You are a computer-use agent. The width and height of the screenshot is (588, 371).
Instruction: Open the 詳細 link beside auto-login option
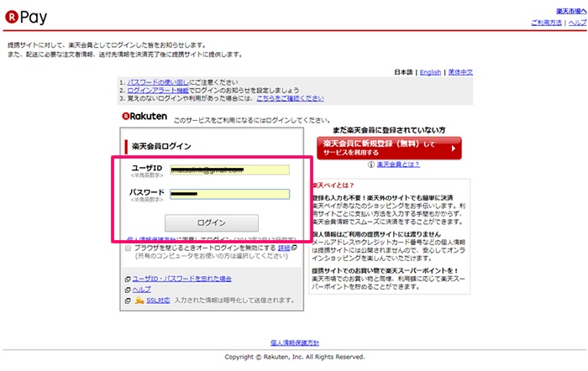click(284, 248)
